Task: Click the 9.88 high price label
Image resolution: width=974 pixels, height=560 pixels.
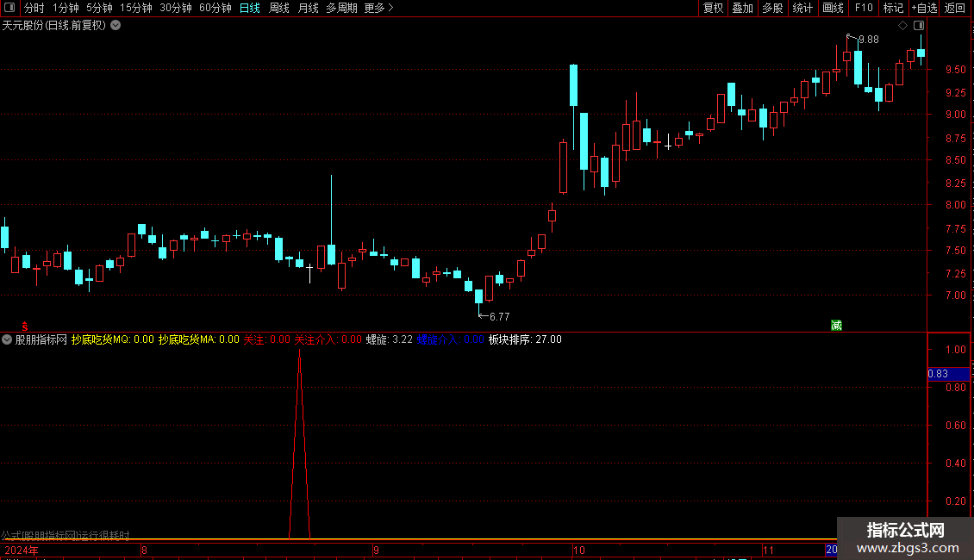Action: 868,40
